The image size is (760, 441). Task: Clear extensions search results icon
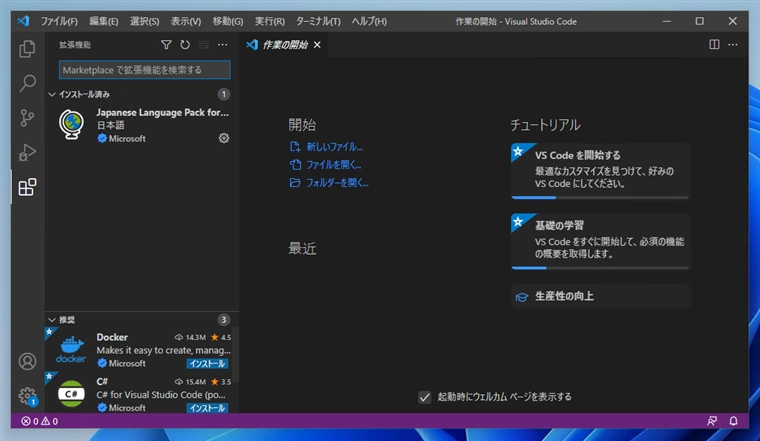point(204,45)
